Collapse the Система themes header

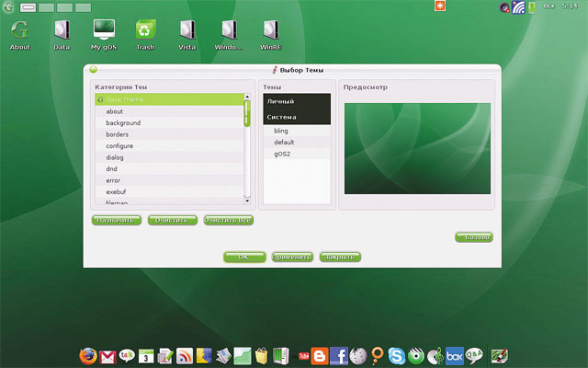point(297,117)
